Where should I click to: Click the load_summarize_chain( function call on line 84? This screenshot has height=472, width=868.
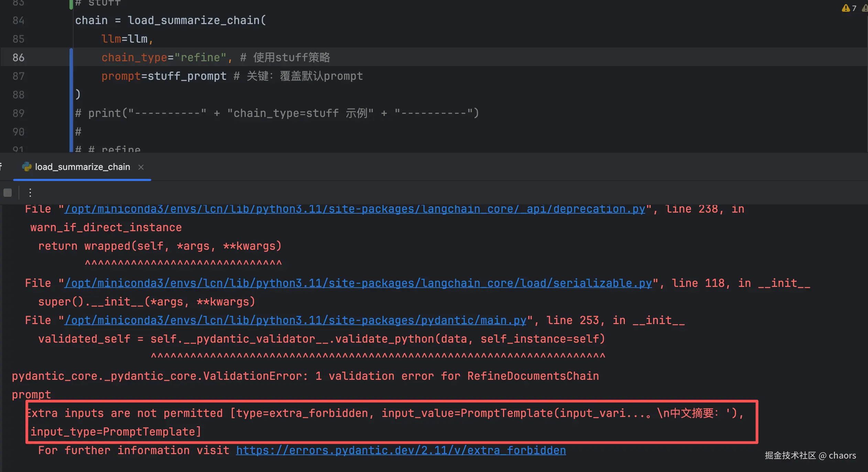tap(196, 20)
